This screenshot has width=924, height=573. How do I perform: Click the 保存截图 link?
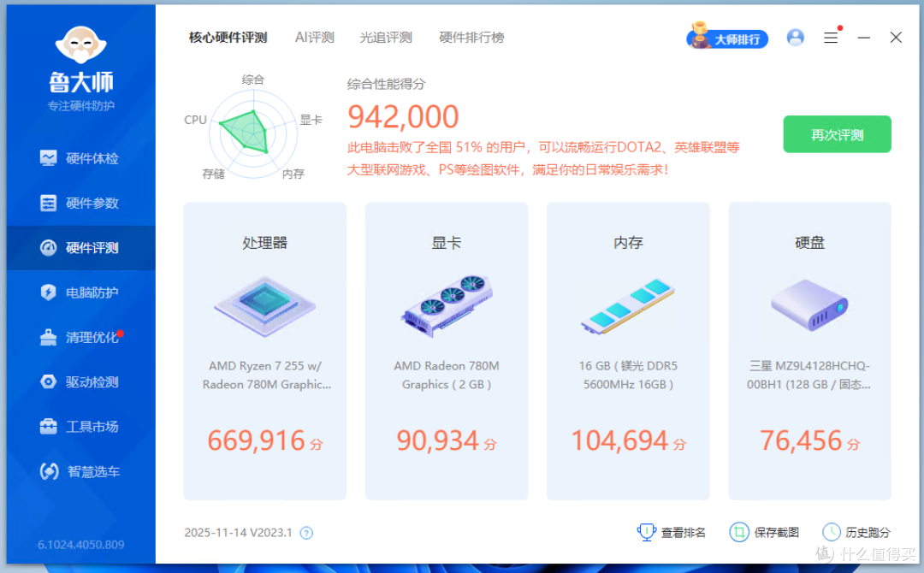(x=764, y=532)
